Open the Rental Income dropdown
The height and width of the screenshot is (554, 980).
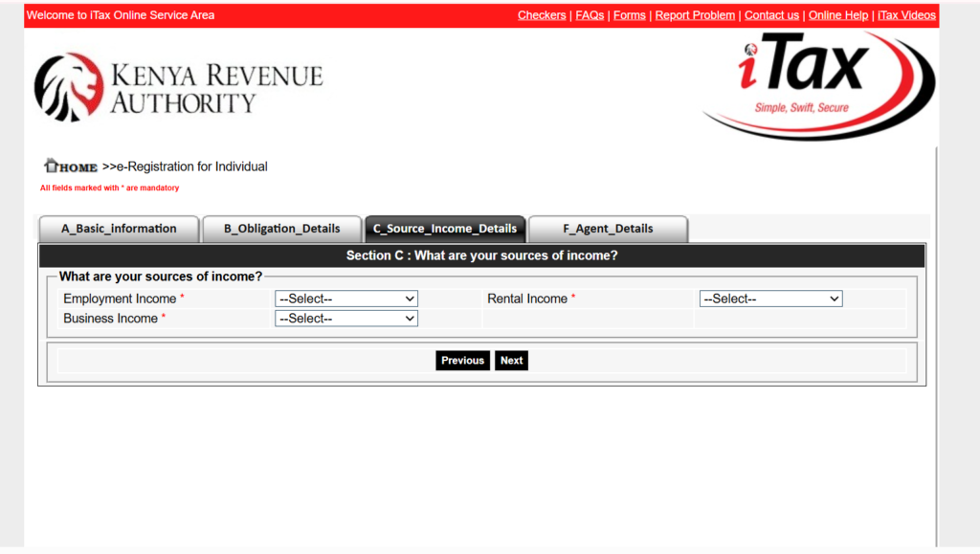(769, 298)
